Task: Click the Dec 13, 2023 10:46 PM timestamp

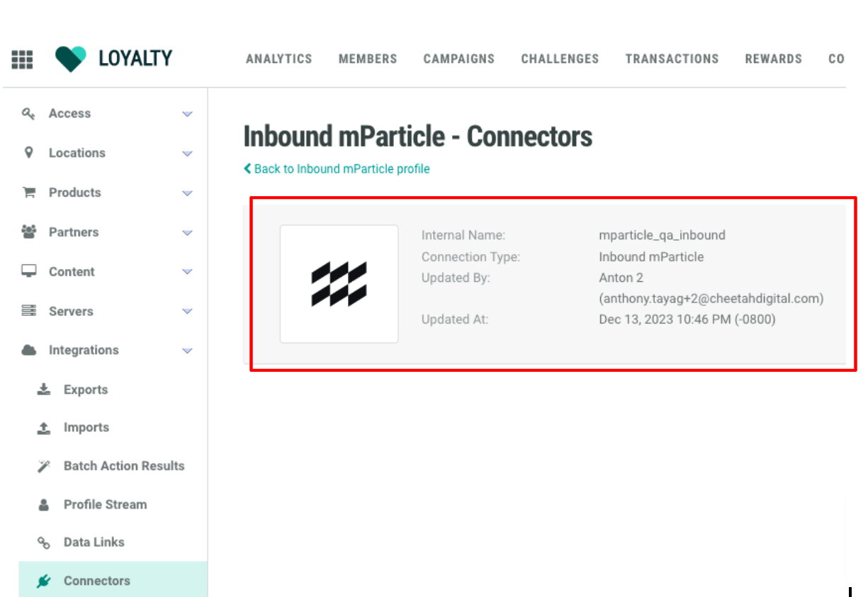Action: click(x=687, y=319)
